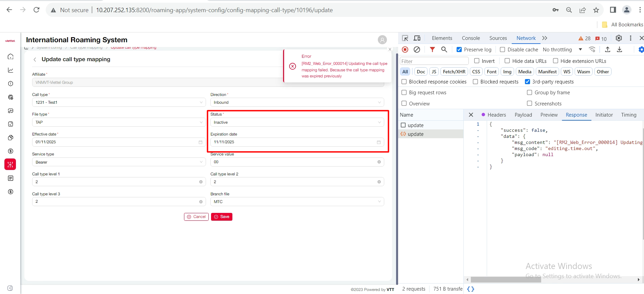The width and height of the screenshot is (644, 294).
Task: Open the Expiration date calendar icon
Action: point(378,142)
